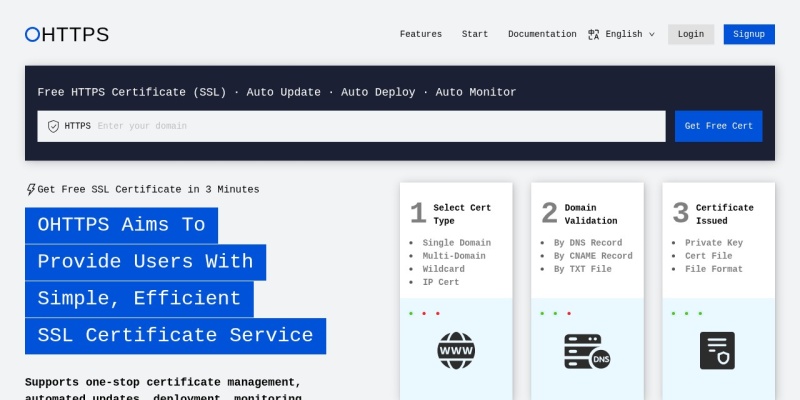Click the Free HTTPS Certificate banner text
This screenshot has height=400, width=800.
click(x=277, y=92)
